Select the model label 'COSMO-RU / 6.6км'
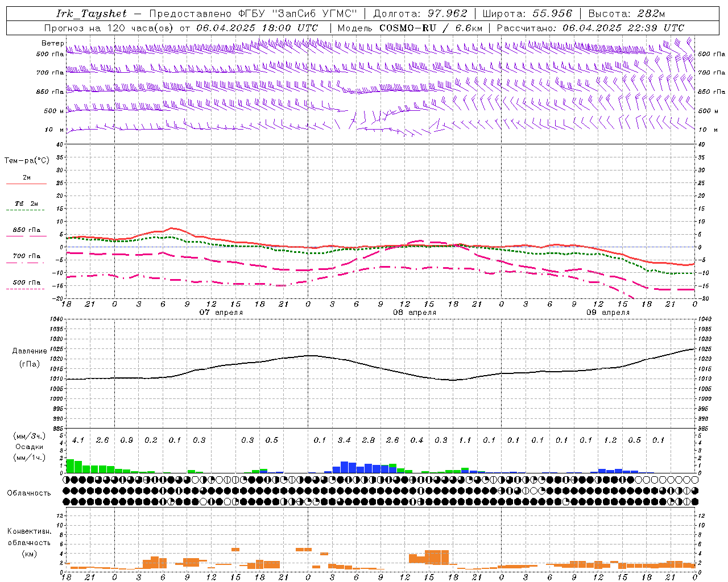728x582 pixels. click(x=431, y=28)
